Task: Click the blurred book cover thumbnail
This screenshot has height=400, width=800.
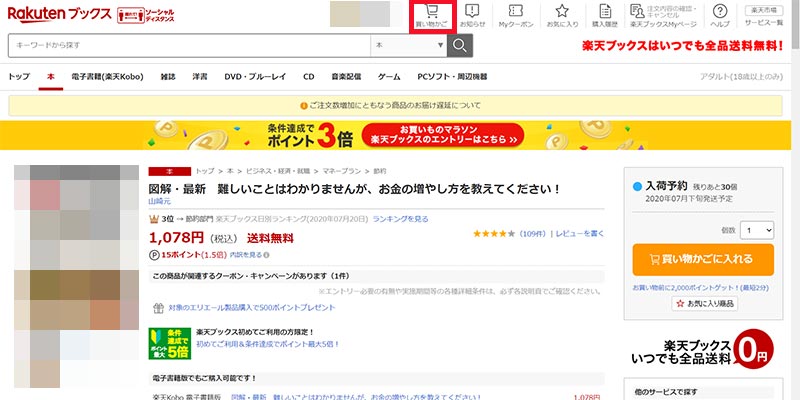Action: click(77, 276)
